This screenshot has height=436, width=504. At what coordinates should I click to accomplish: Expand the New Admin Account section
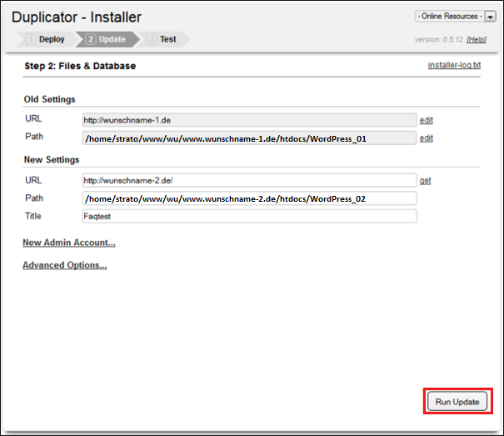pyautogui.click(x=69, y=243)
